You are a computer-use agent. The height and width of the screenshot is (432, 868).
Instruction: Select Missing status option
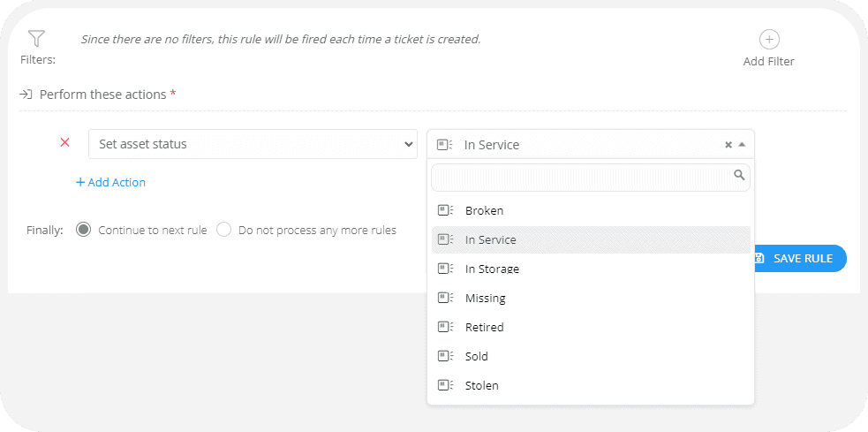(591, 298)
